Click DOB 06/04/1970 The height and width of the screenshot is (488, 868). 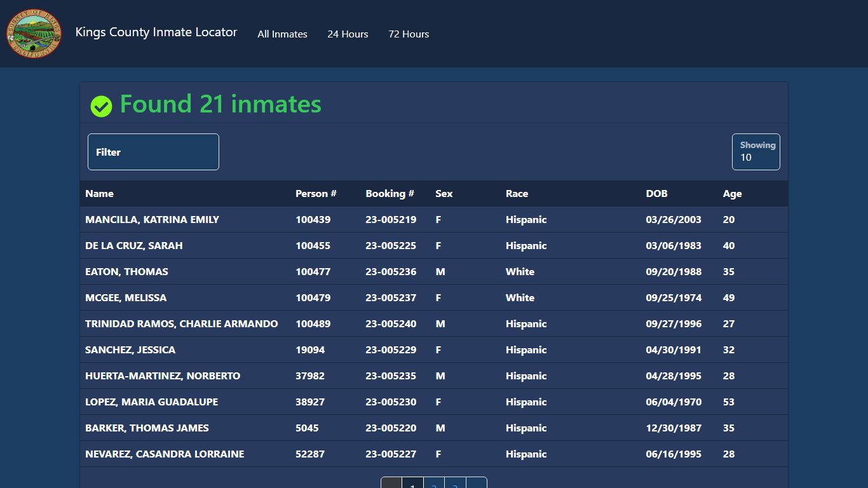674,402
